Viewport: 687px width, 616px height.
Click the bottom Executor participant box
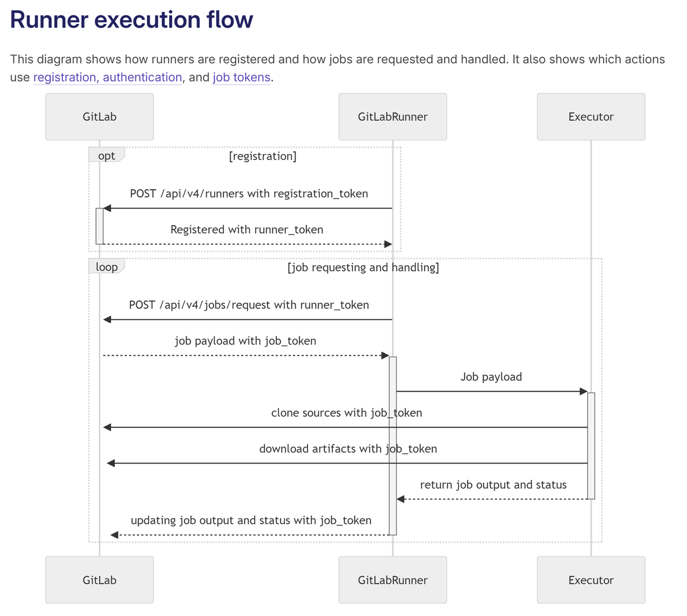[x=591, y=580]
